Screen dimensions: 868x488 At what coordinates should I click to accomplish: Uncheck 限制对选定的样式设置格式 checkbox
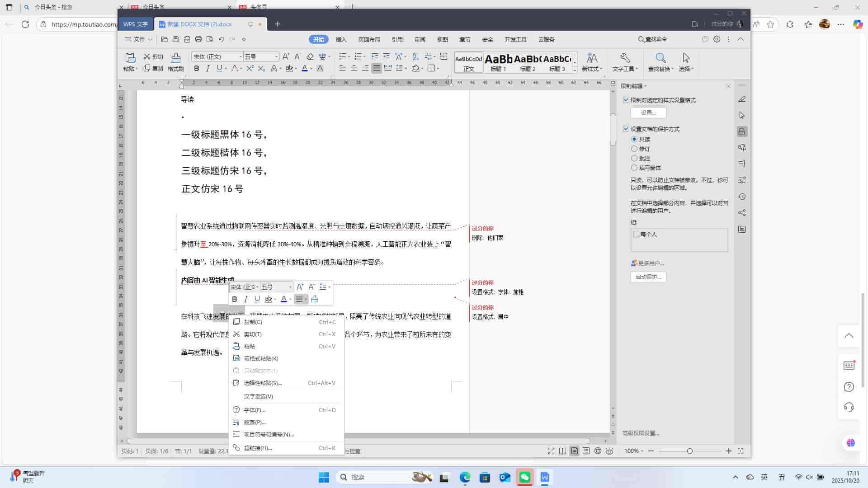pos(626,100)
